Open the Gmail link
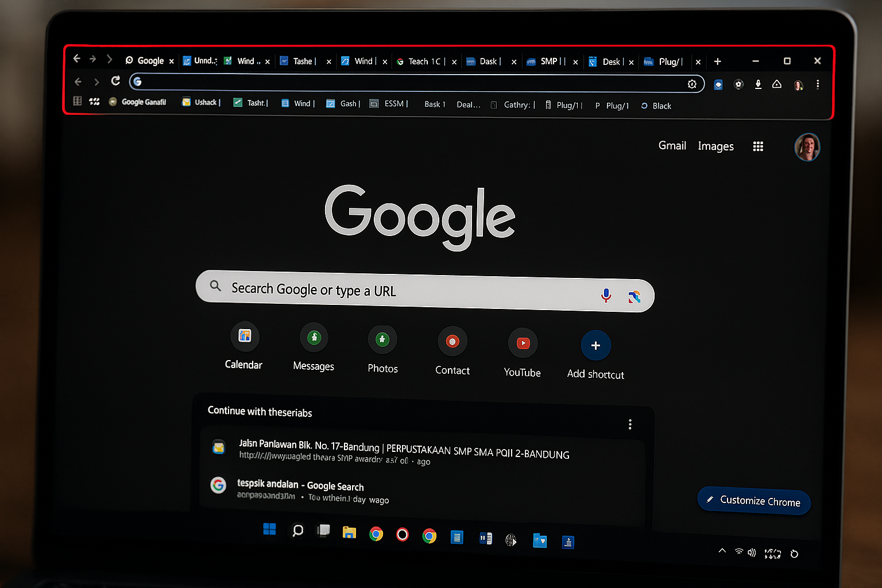Screen dimensions: 882x588 point(672,145)
